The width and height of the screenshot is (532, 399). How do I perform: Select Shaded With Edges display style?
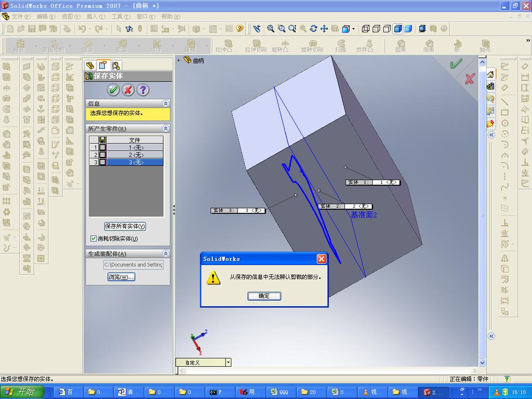point(398,29)
